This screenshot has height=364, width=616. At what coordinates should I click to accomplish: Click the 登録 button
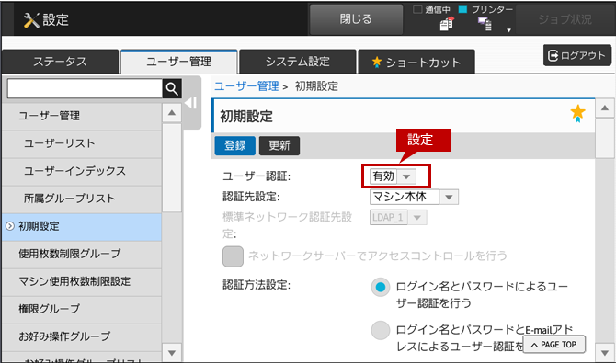coord(235,145)
